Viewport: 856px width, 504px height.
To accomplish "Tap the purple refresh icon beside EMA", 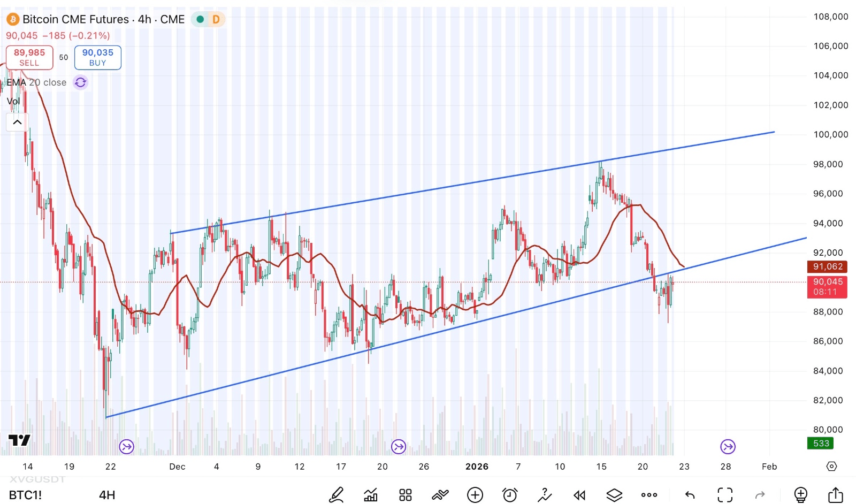I will [81, 82].
